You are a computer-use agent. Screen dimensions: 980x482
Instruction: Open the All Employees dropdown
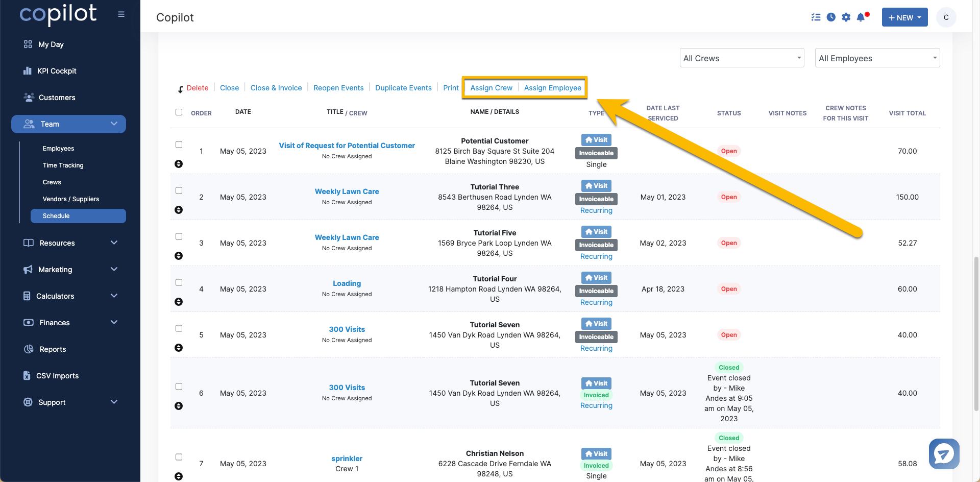[x=877, y=58]
